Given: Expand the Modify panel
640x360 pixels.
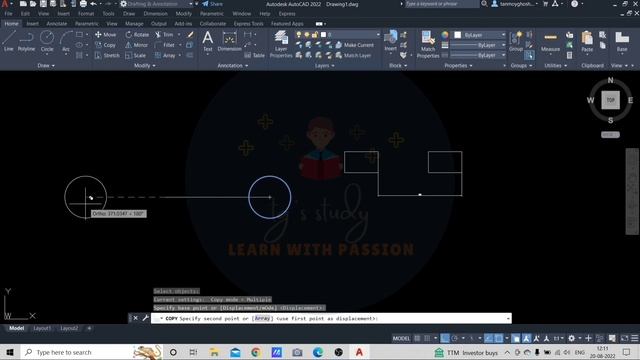Looking at the screenshot, I should (144, 65).
